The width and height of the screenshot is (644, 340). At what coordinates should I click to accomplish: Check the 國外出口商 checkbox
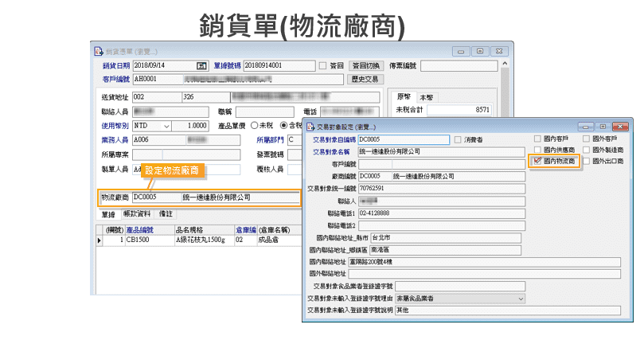(586, 161)
